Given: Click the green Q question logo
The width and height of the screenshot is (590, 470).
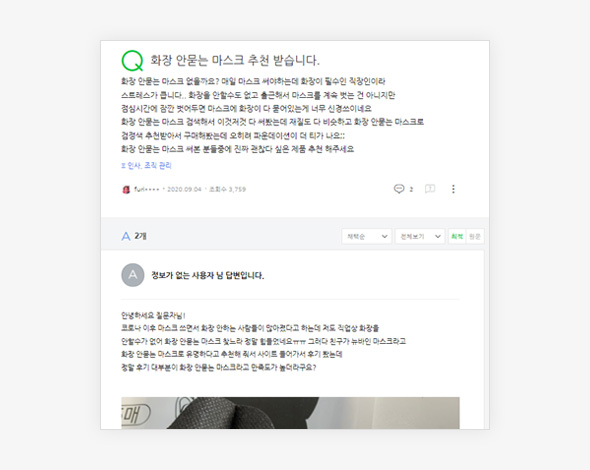Looking at the screenshot, I should click(132, 61).
